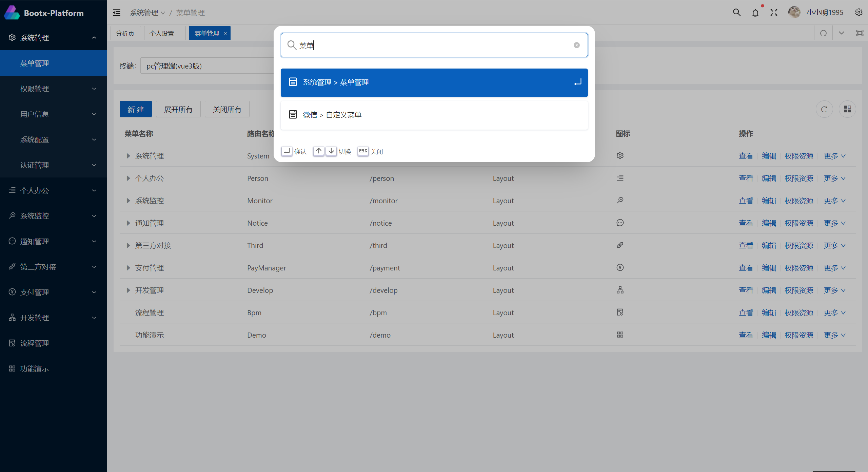Open 支付管理 sidebar menu
Image resolution: width=868 pixels, height=472 pixels.
click(53, 292)
